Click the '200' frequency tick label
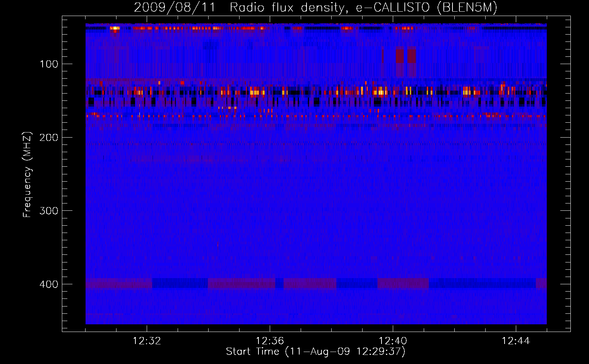The width and height of the screenshot is (589, 364). pos(49,138)
